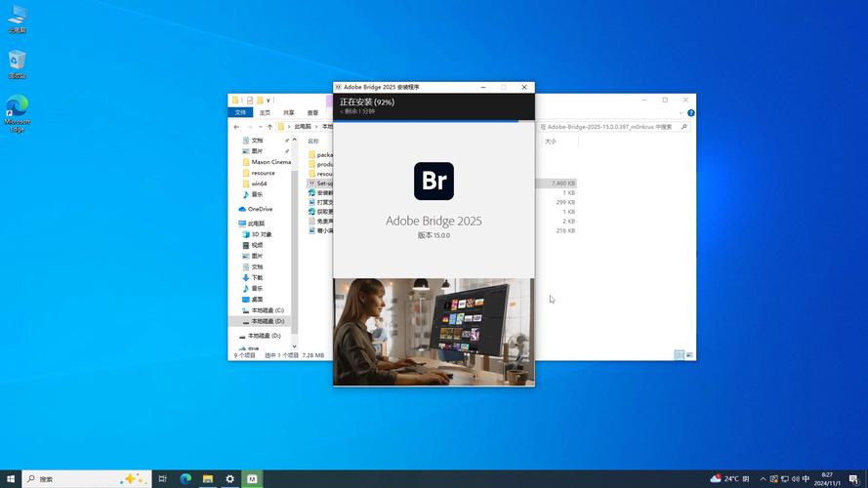The height and width of the screenshot is (488, 868).
Task: Search in the Adobe-Bridge-2025 folder box
Action: coord(613,127)
